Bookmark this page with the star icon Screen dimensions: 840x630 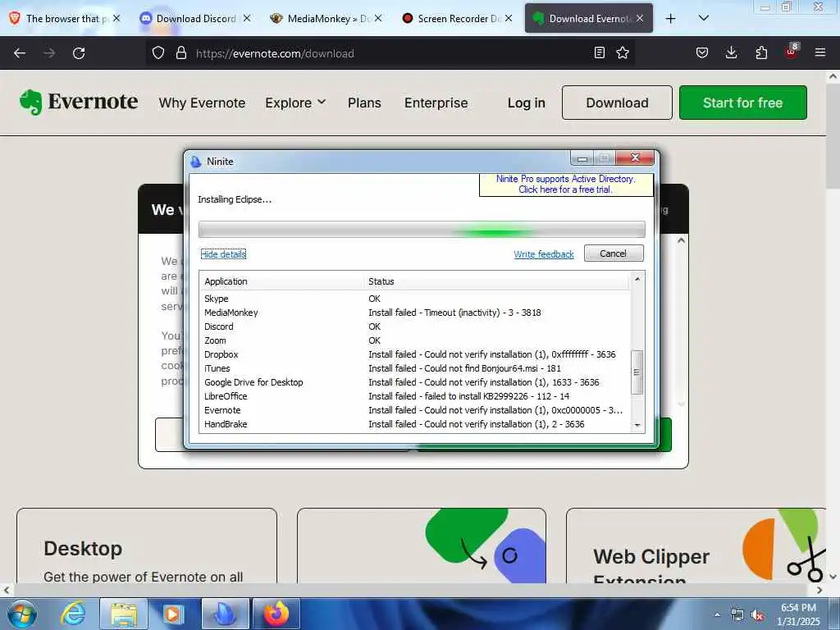coord(623,52)
